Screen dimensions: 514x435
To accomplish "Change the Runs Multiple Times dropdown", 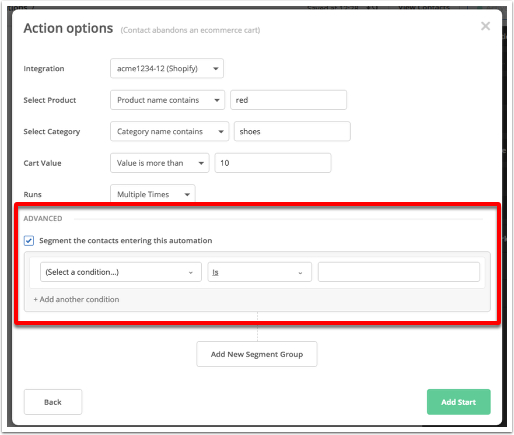I will 153,194.
